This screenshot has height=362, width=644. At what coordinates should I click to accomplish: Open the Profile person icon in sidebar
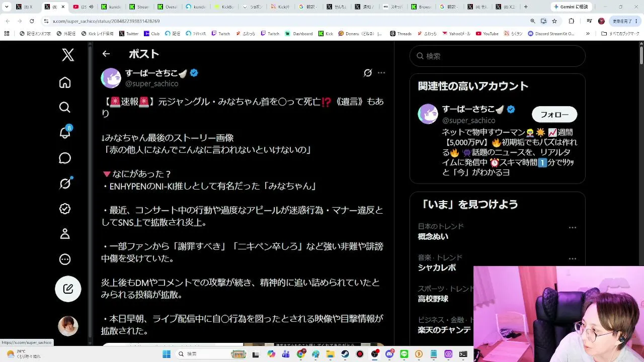(x=65, y=234)
